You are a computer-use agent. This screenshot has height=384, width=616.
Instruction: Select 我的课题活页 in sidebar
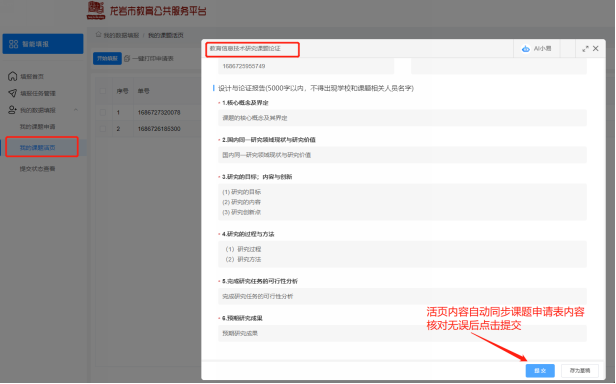click(37, 148)
